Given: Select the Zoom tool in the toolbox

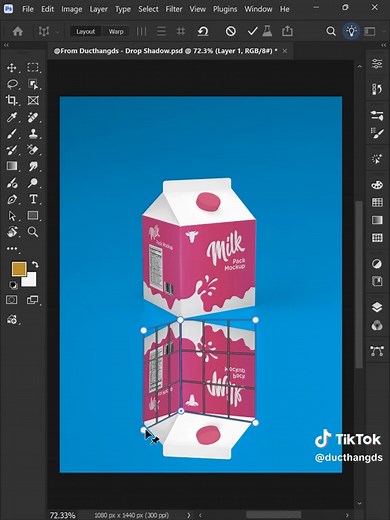Looking at the screenshot, I should click(33, 232).
